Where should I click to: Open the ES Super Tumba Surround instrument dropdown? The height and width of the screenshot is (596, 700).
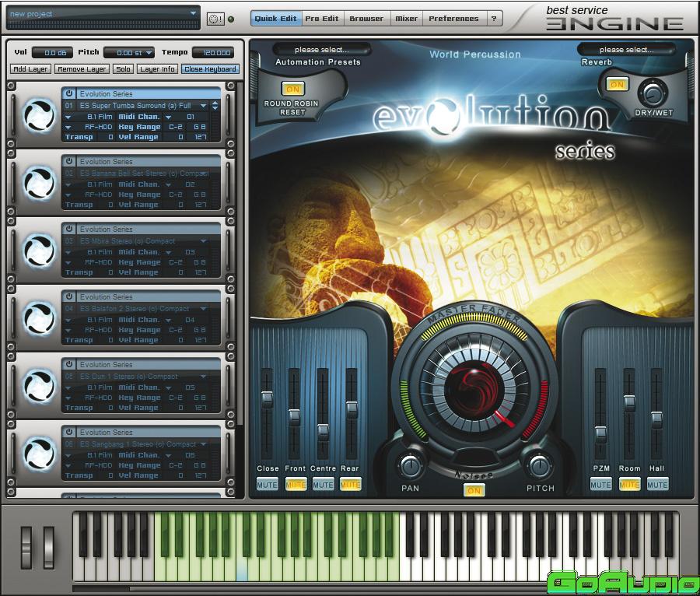[204, 106]
